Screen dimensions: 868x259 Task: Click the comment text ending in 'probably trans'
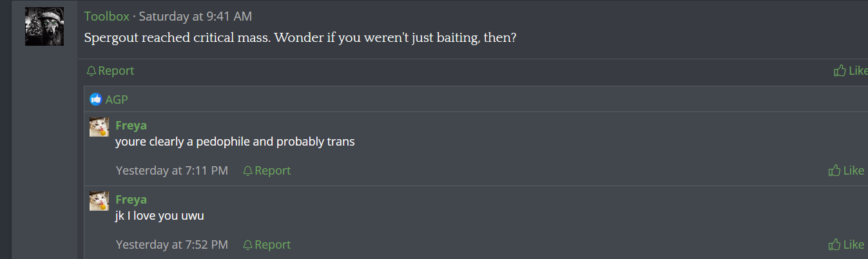click(235, 142)
